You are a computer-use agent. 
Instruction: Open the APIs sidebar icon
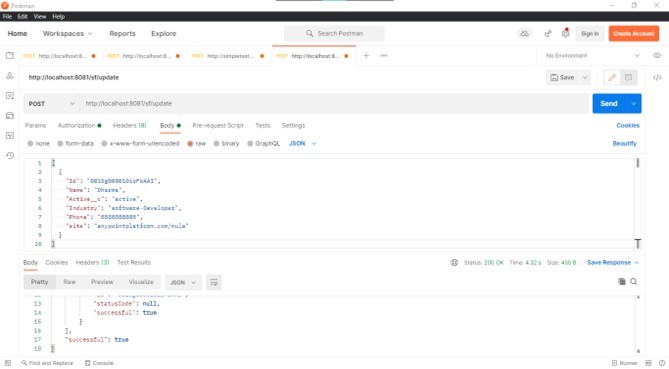(10, 76)
